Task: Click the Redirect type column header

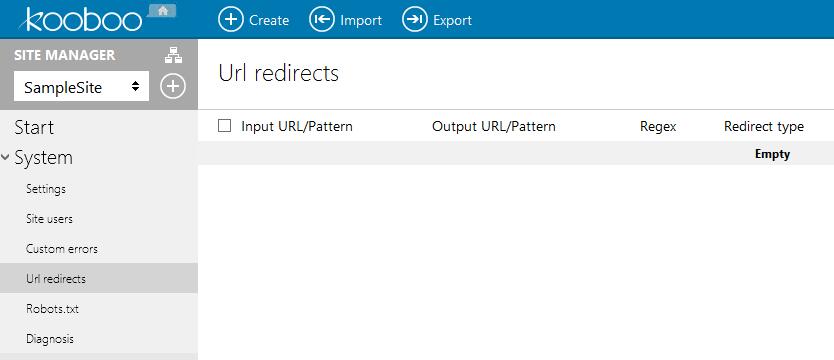Action: pos(764,127)
